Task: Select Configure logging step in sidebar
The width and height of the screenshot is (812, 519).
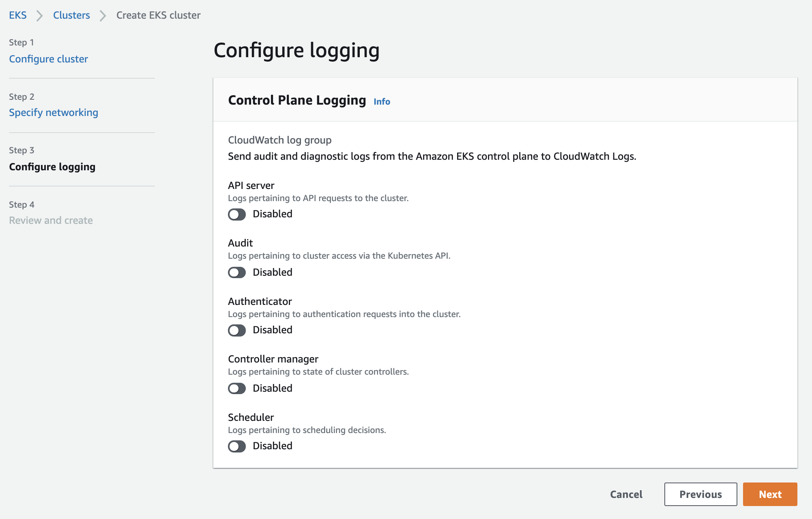Action: click(x=52, y=167)
